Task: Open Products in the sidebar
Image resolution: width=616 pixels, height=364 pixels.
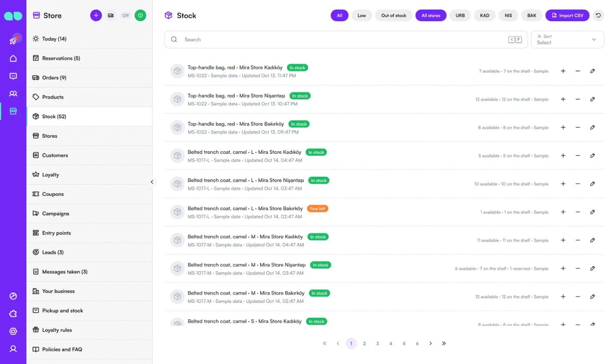Action: [x=89, y=97]
